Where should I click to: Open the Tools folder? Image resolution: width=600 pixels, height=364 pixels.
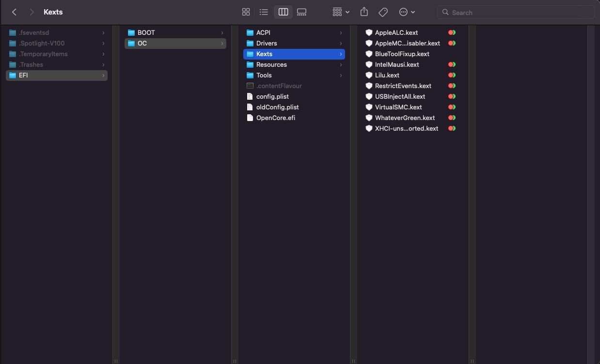click(x=294, y=75)
